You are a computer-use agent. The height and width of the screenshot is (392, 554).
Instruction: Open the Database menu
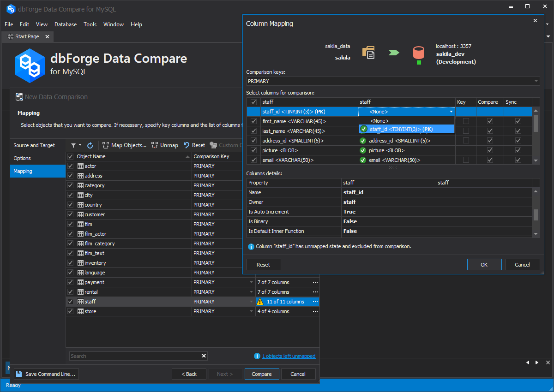click(x=66, y=24)
